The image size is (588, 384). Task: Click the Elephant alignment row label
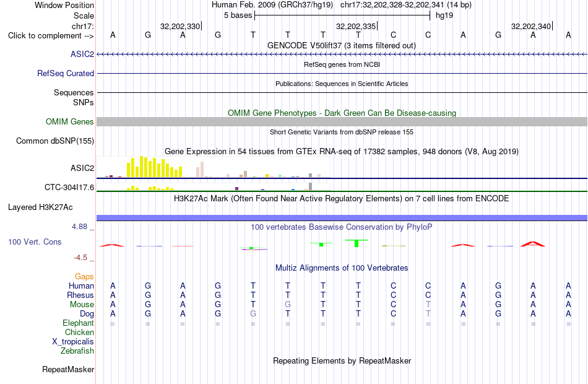(78, 323)
